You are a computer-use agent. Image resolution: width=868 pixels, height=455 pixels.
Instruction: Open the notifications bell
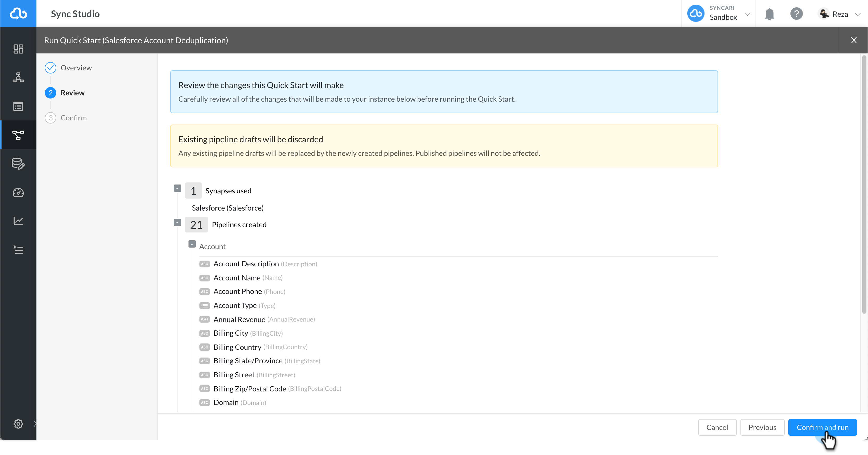tap(769, 14)
